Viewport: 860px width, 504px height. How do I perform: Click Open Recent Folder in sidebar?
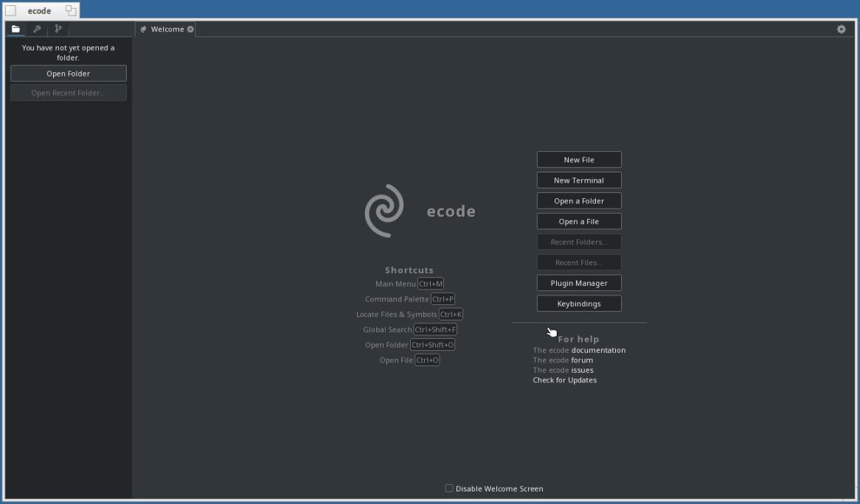pos(69,93)
